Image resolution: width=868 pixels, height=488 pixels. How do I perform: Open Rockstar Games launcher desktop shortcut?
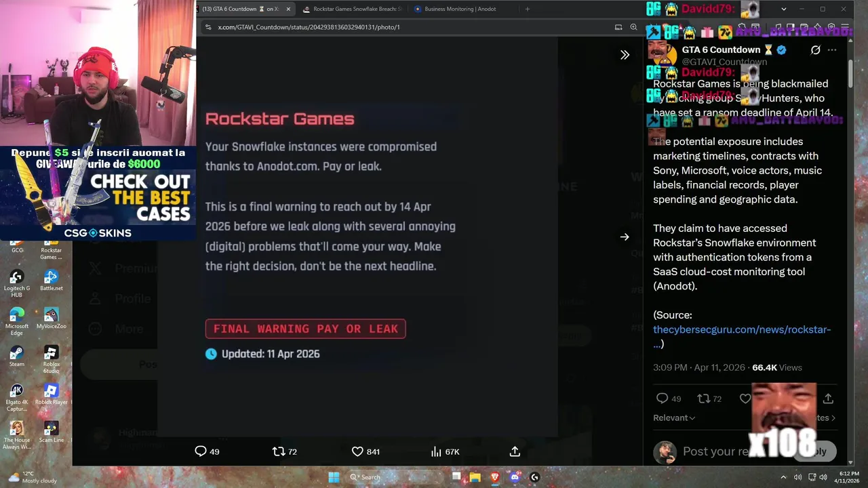[x=51, y=249]
